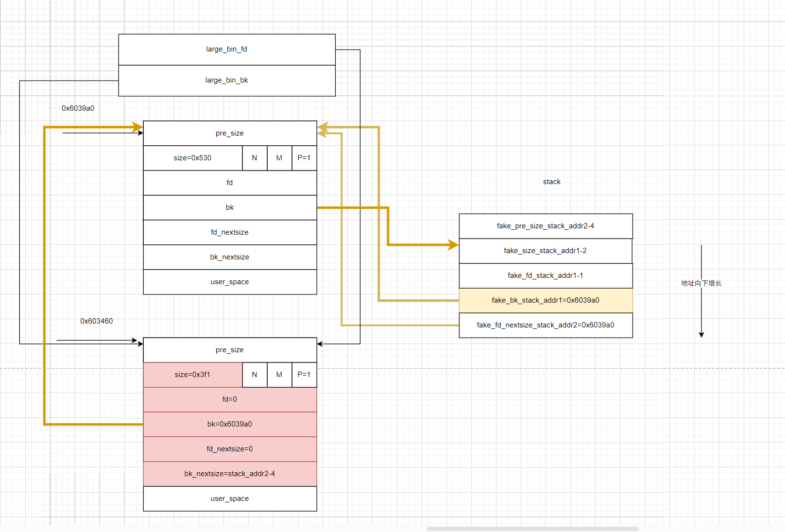Select the size=0x3f1 pink cell

pyautogui.click(x=192, y=375)
